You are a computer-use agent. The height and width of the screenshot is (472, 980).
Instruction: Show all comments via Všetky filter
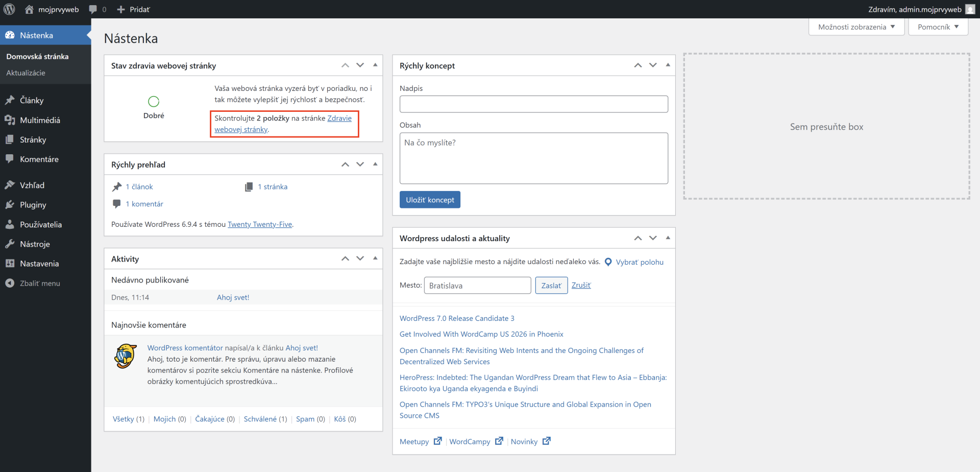coord(124,419)
